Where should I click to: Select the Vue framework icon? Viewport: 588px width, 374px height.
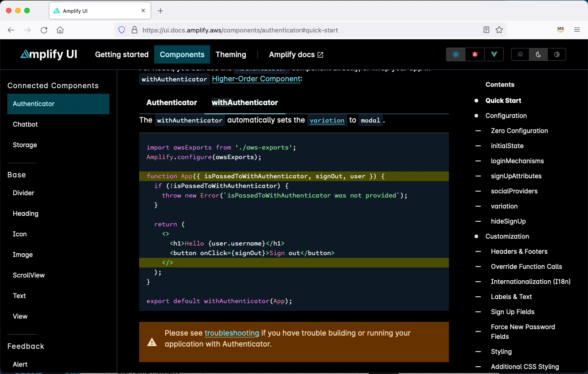(x=494, y=54)
